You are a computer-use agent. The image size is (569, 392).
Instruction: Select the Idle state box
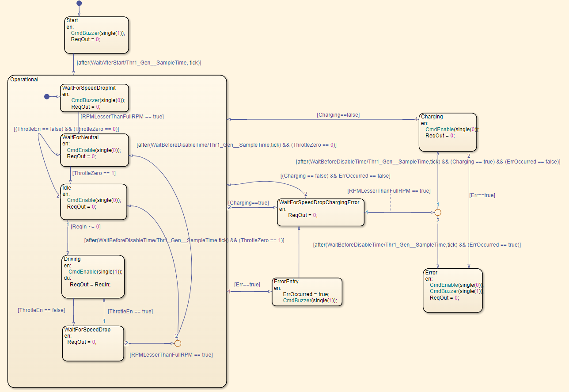click(x=94, y=202)
